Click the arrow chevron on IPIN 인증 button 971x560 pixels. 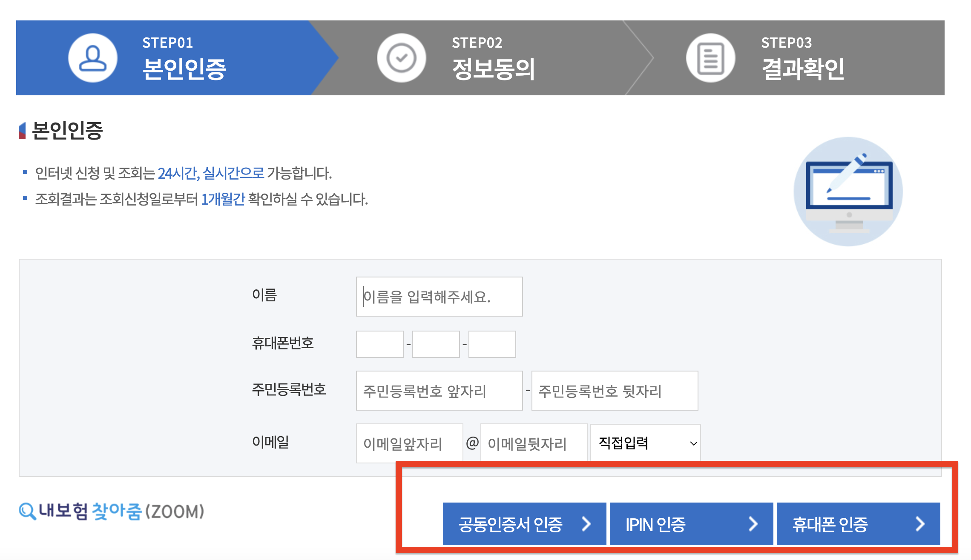(753, 524)
